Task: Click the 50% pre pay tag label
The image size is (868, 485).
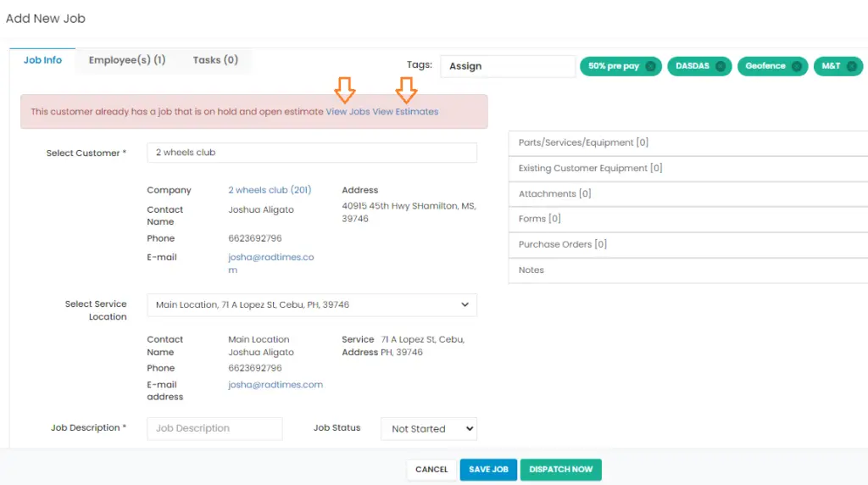Action: 614,66
